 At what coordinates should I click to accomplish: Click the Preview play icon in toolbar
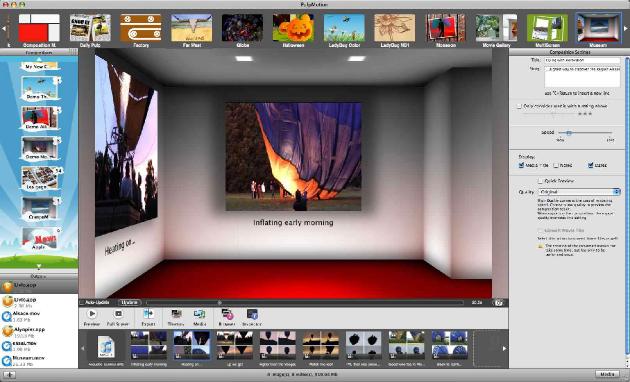[92, 314]
